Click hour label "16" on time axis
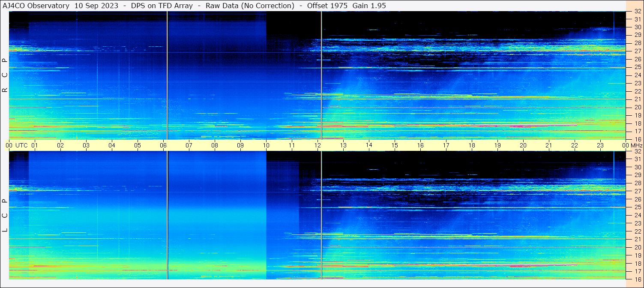Viewport: 644px width, 288px height. click(420, 145)
